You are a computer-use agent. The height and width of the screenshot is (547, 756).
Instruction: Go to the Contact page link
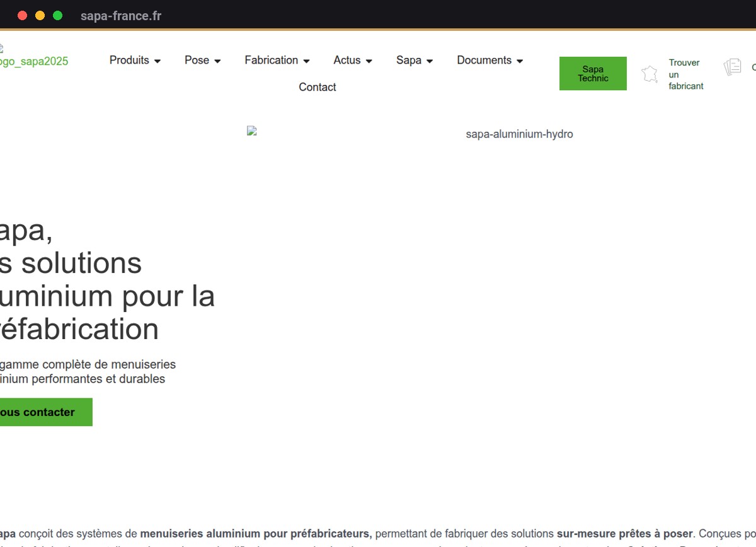pos(318,87)
